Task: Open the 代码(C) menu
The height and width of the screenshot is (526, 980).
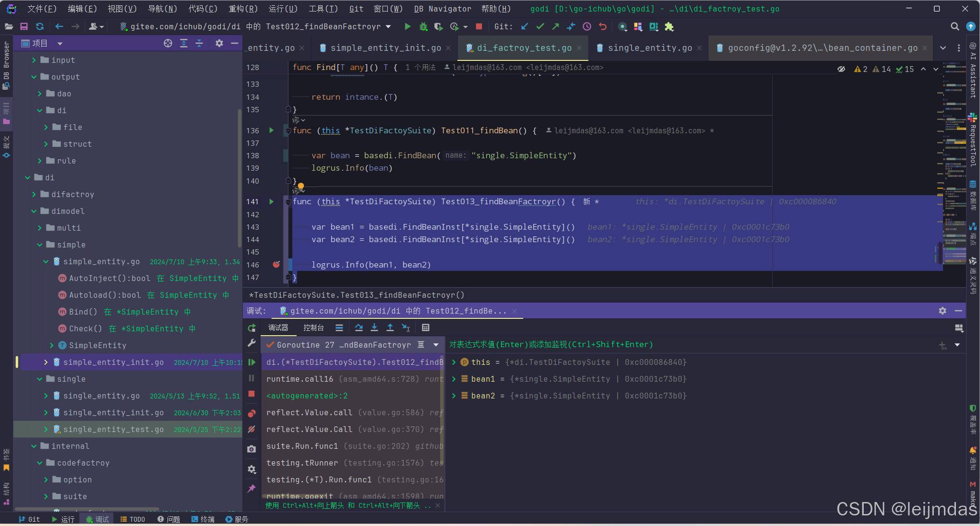Action: (203, 9)
